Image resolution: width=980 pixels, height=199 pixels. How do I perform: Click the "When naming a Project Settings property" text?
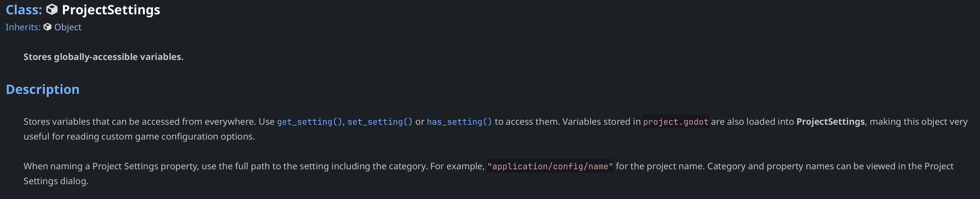click(x=110, y=166)
